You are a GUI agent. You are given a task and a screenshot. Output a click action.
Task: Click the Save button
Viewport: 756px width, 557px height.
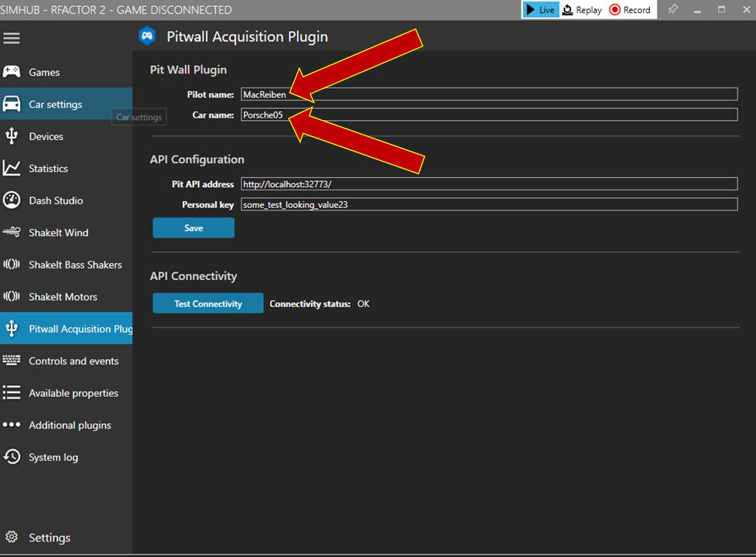coord(193,228)
